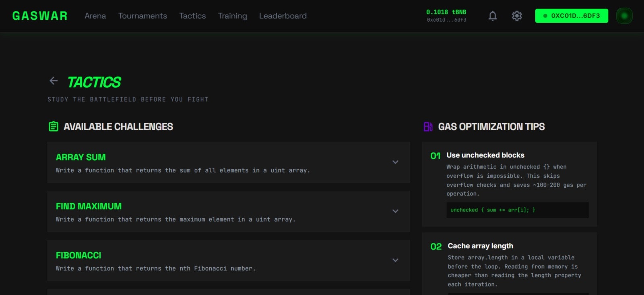
Task: View the Leaderboard
Action: click(283, 16)
